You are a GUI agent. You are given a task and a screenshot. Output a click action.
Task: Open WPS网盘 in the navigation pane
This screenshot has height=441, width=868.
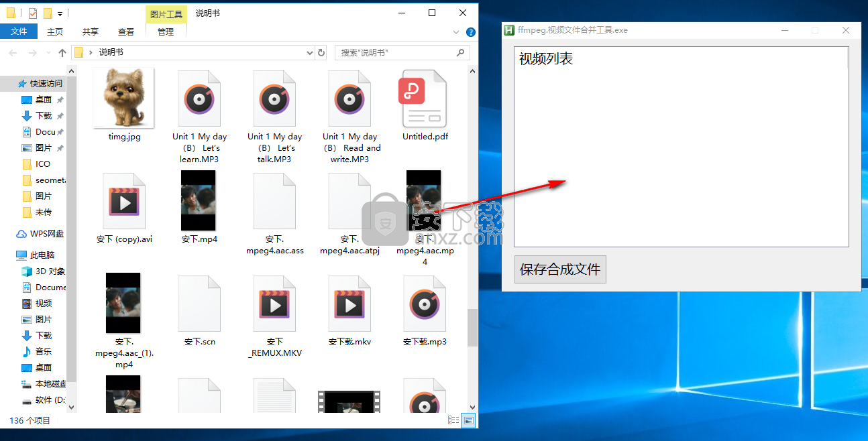point(47,234)
